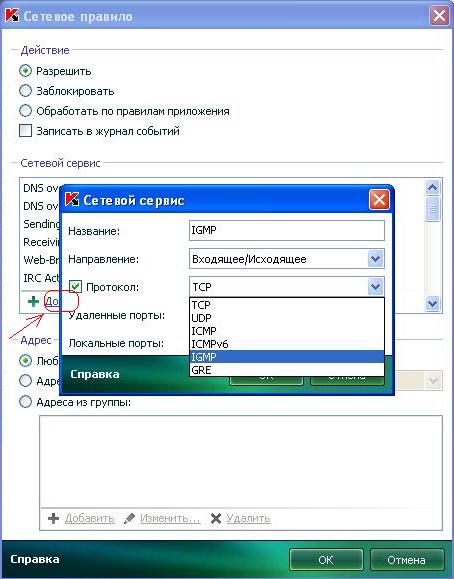Click Kaspersky logo in Сетевое правило title
454x579 pixels.
(12, 16)
